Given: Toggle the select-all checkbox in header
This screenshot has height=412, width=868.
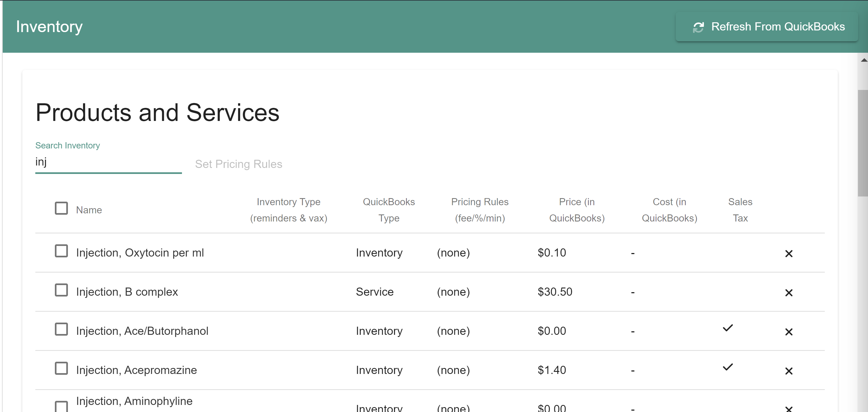Looking at the screenshot, I should pyautogui.click(x=61, y=208).
